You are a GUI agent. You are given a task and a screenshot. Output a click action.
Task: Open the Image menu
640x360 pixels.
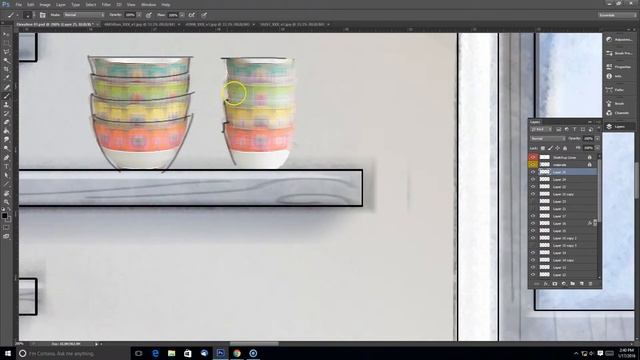tap(45, 5)
